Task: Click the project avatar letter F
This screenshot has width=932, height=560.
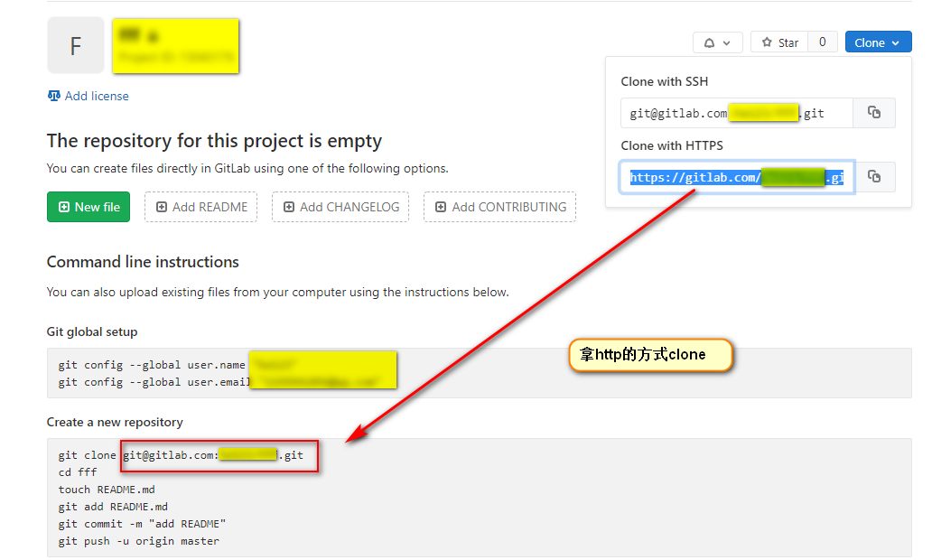Action: 76,46
